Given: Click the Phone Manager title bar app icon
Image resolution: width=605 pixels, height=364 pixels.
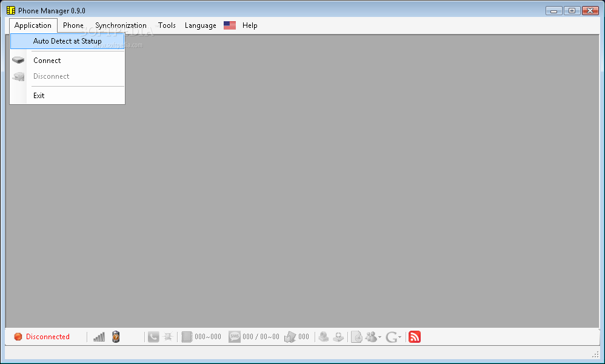Looking at the screenshot, I should coord(11,10).
